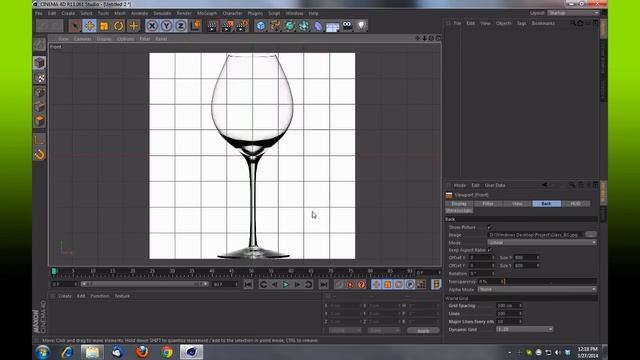Select Polygons mode icon in left palette

pos(40,121)
